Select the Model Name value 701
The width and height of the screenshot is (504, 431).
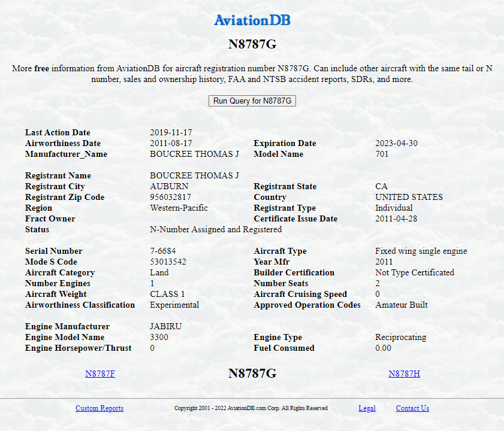click(x=382, y=154)
